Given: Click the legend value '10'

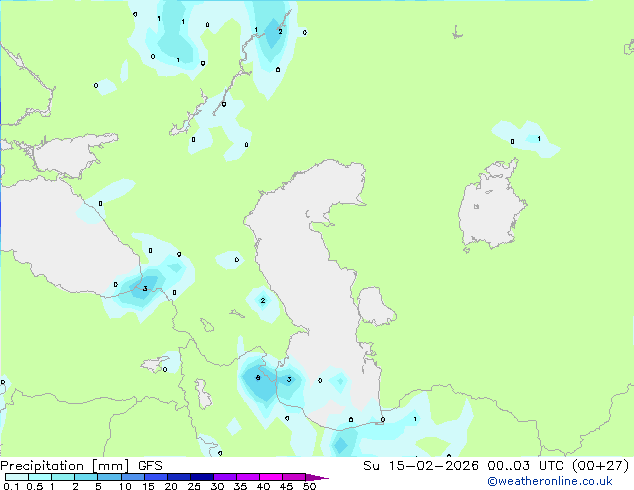Looking at the screenshot, I should pos(125,486).
